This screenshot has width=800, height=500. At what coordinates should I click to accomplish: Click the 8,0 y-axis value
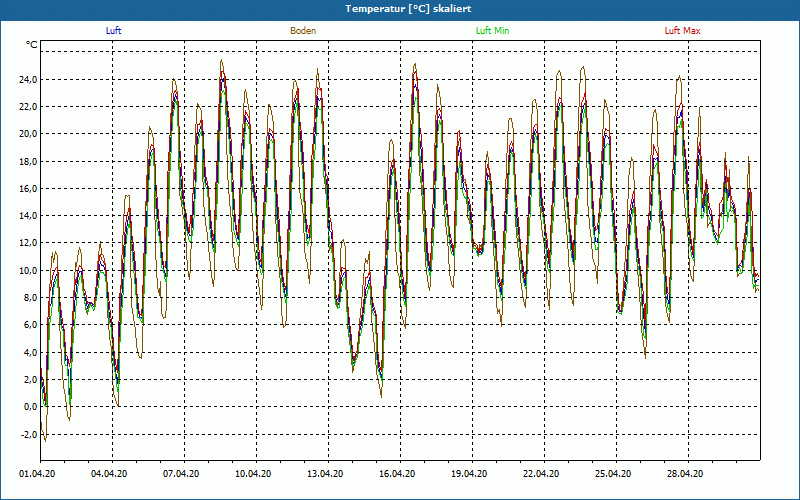point(30,298)
